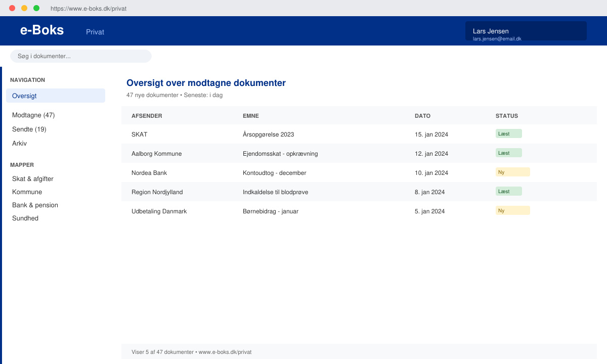Select the SKAT sender cell
Viewport: 607px width, 364px height.
click(x=140, y=134)
